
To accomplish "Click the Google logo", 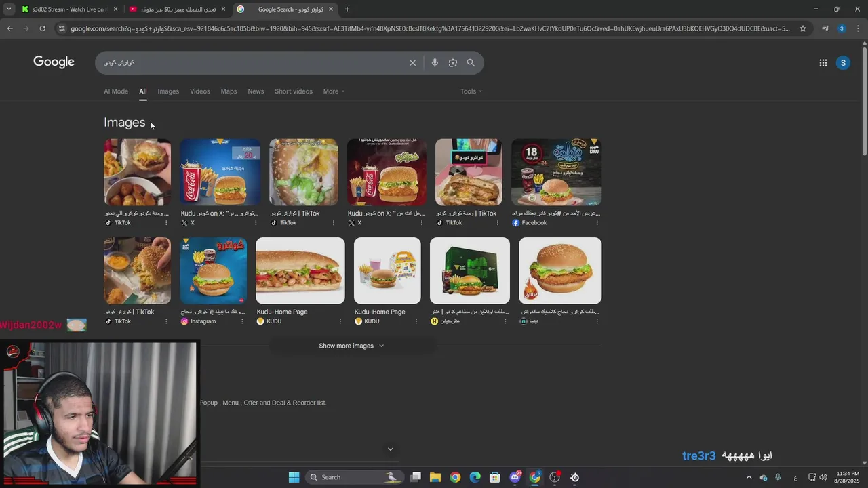I will click(x=54, y=62).
